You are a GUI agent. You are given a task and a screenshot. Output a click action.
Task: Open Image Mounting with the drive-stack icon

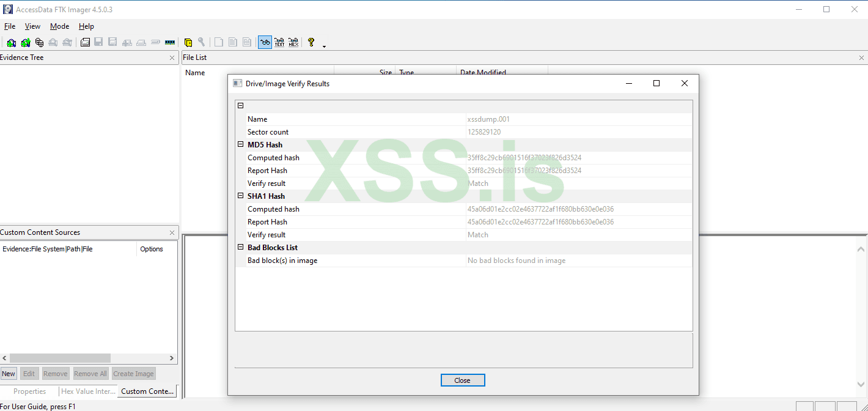click(39, 42)
